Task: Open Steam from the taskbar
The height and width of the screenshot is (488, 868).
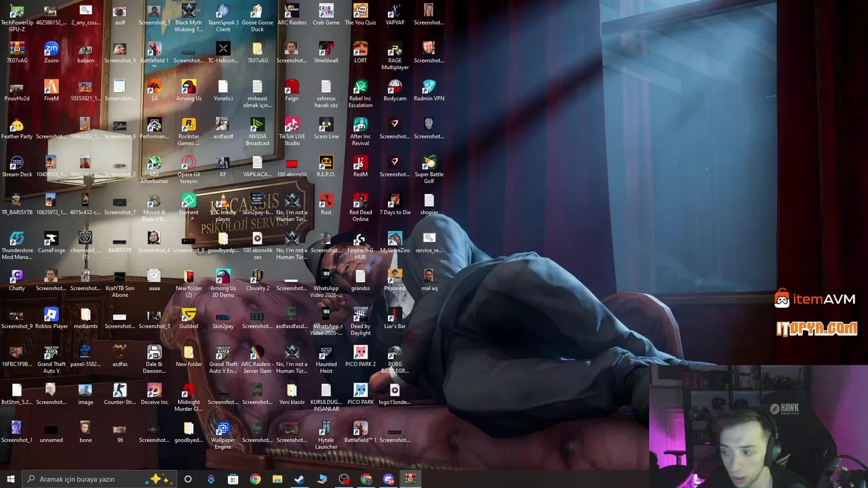Action: pyautogui.click(x=299, y=479)
